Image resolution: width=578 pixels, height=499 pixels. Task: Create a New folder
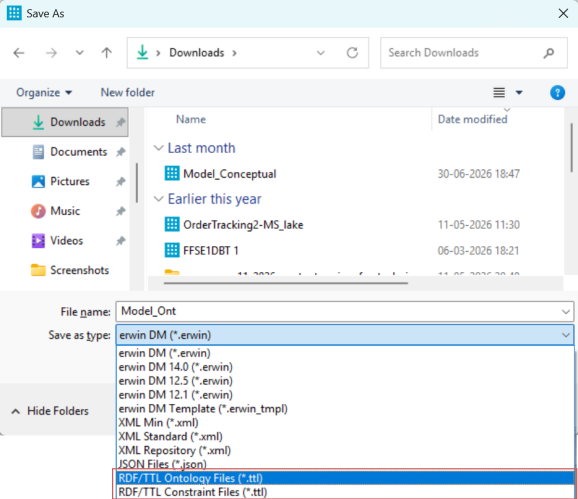[128, 92]
